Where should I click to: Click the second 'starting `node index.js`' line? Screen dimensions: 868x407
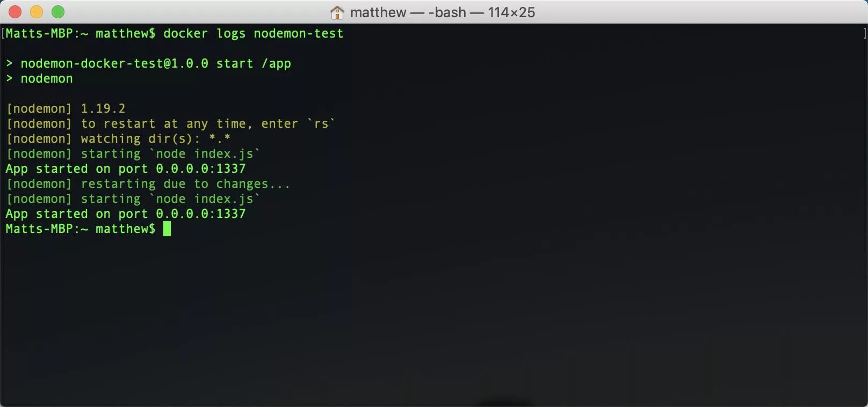tap(133, 199)
